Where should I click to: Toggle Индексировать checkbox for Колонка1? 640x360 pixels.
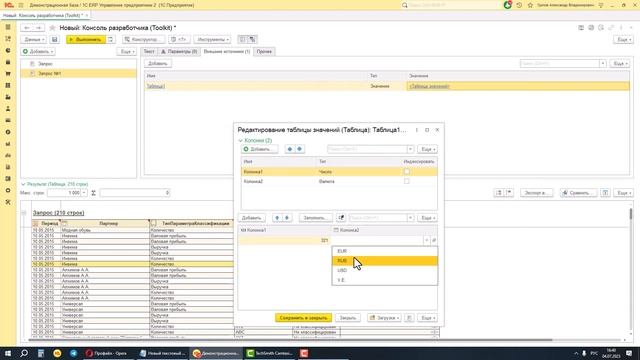(407, 171)
